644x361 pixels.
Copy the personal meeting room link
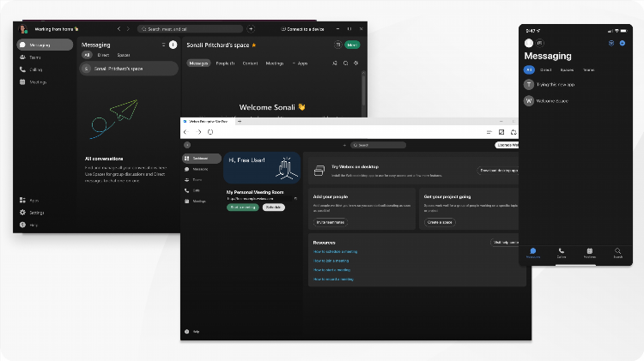(x=295, y=199)
